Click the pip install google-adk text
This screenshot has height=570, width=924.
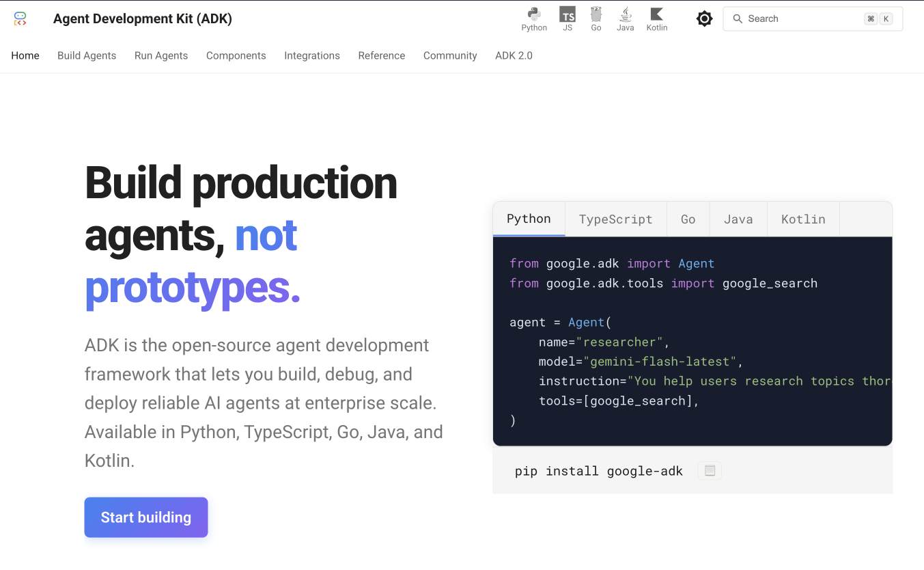[599, 471]
